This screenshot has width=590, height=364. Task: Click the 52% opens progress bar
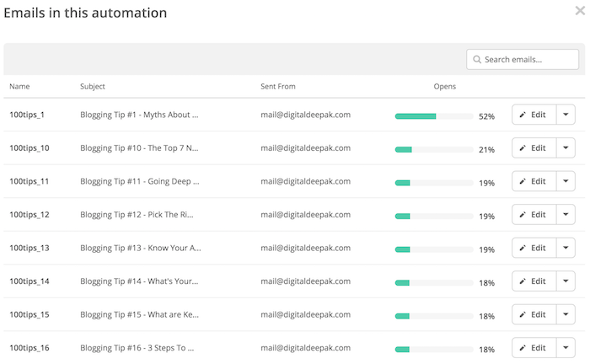coord(434,116)
